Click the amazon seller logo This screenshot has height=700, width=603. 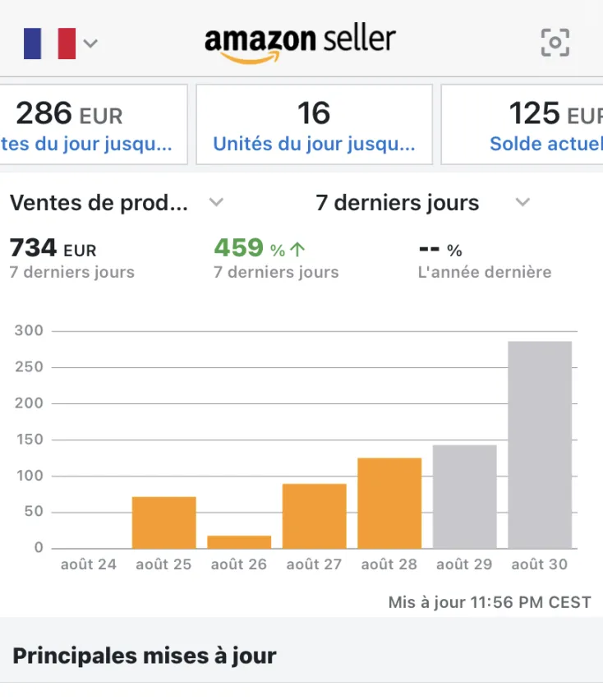300,44
